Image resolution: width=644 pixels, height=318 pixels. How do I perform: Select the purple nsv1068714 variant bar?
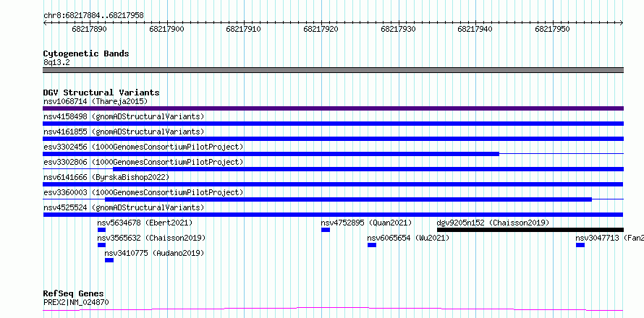(333, 108)
